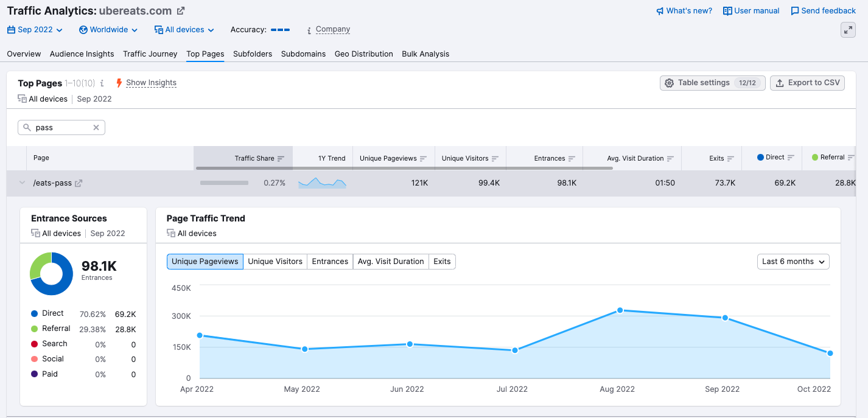Click info icon beside Top Pages count

tap(102, 83)
